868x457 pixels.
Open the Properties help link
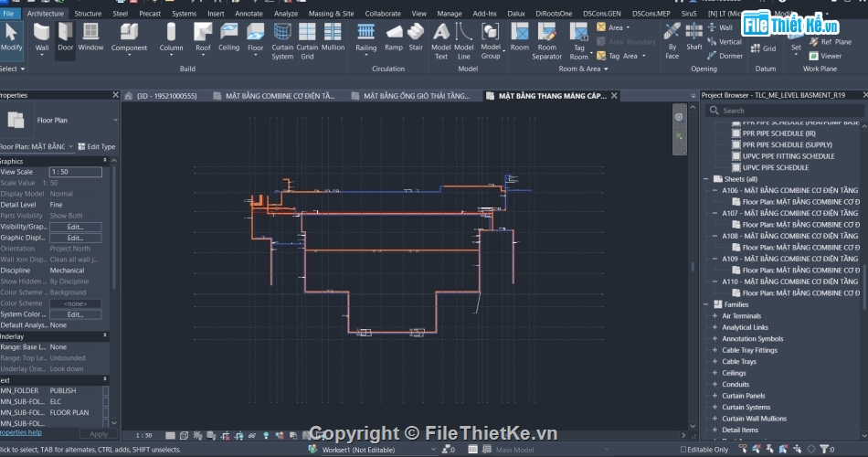tap(20, 432)
